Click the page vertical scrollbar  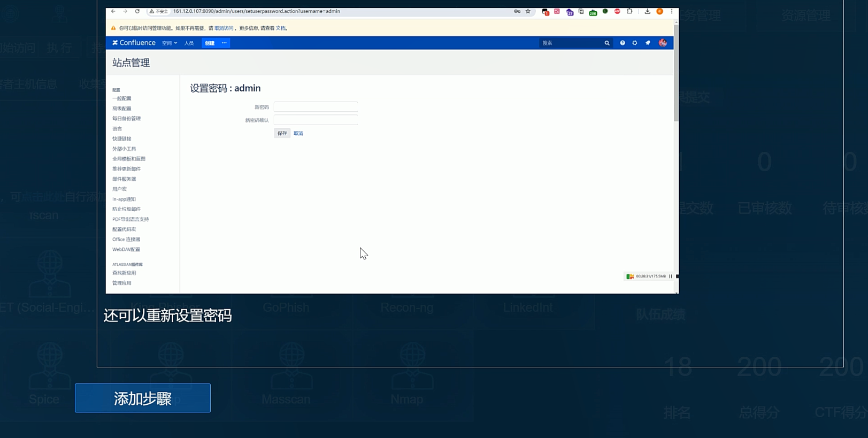[676, 73]
